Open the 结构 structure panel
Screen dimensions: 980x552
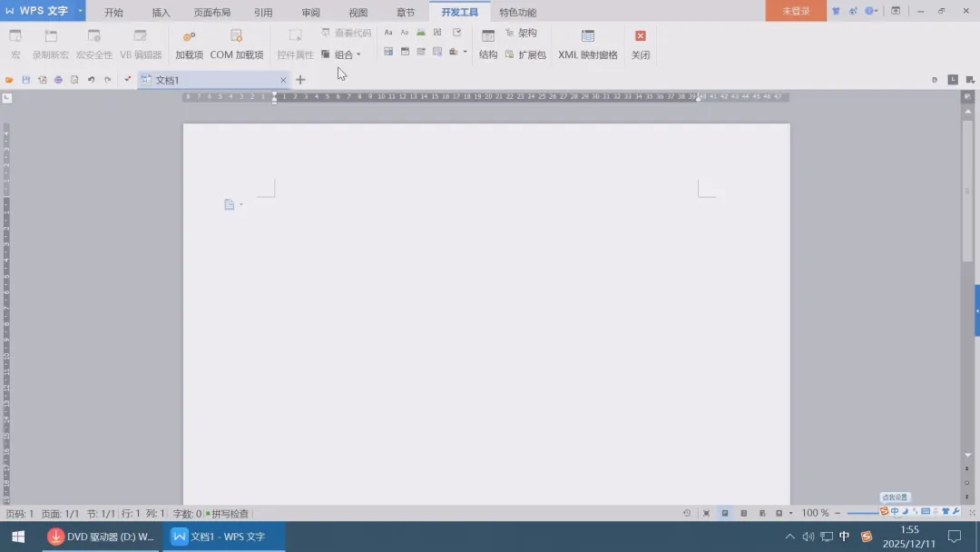(488, 44)
